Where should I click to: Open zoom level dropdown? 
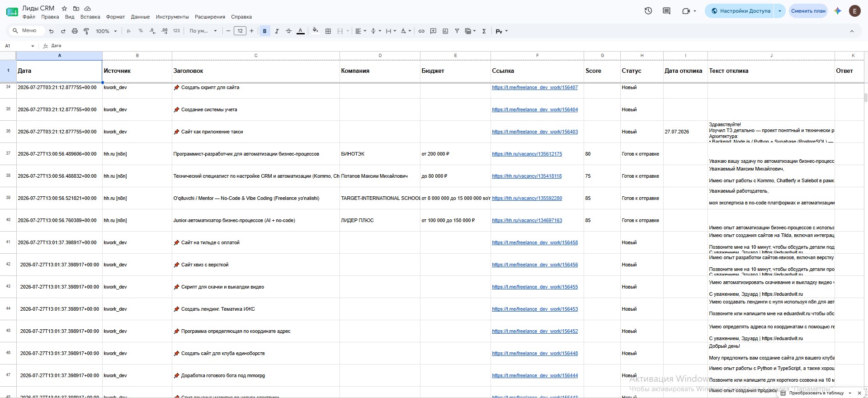pos(106,31)
